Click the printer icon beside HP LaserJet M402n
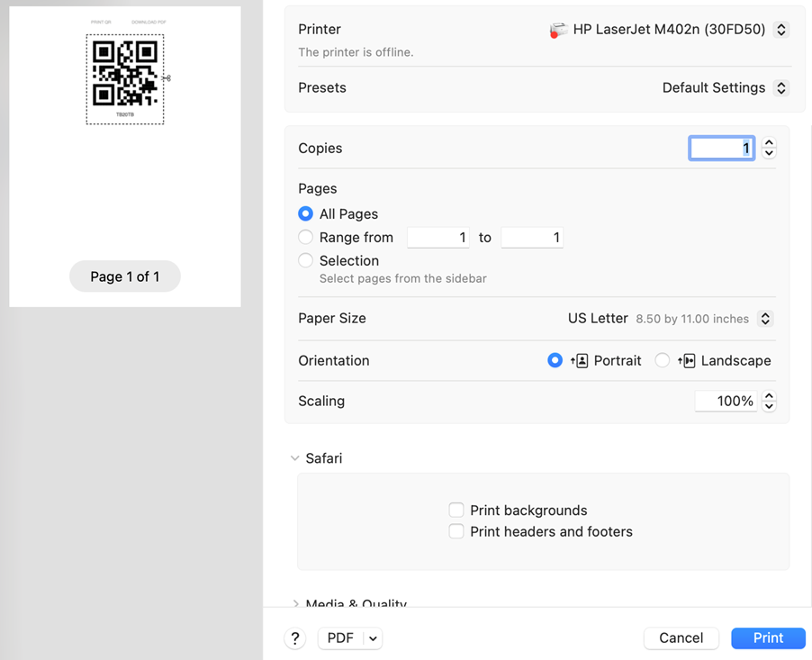The height and width of the screenshot is (660, 812). click(x=559, y=29)
